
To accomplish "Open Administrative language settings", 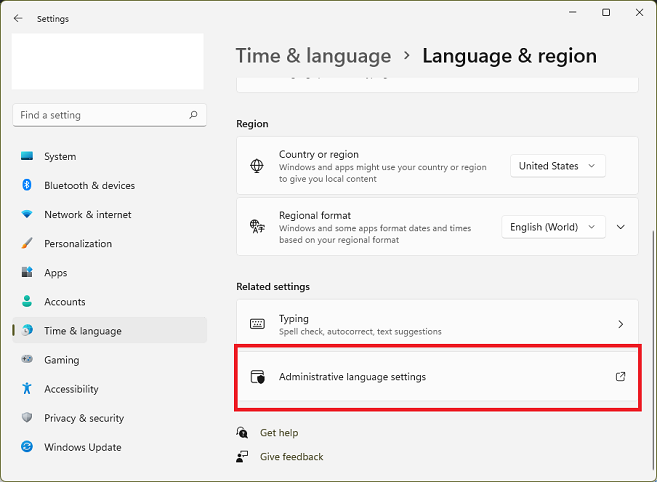I will coord(437,377).
